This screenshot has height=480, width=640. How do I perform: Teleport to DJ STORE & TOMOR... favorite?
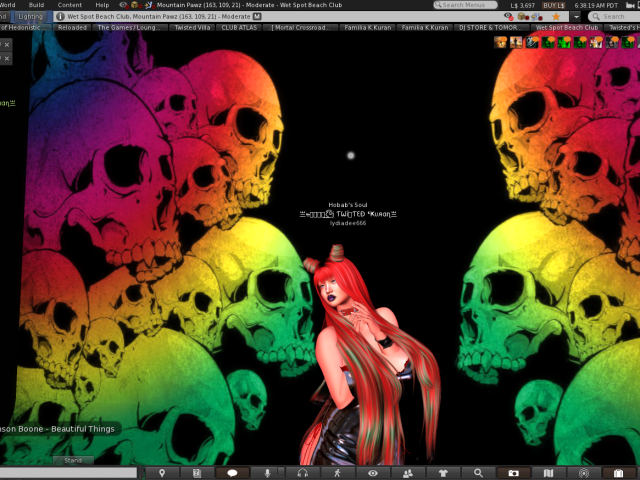click(x=492, y=27)
